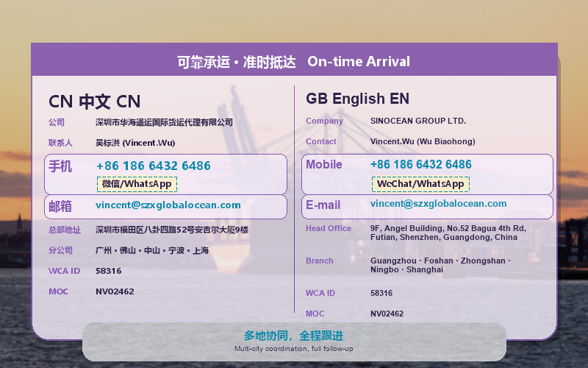Viewport: 588px width, 368px height.
Task: Click the slogan 多地协同，全程跟进
Action: pyautogui.click(x=293, y=336)
